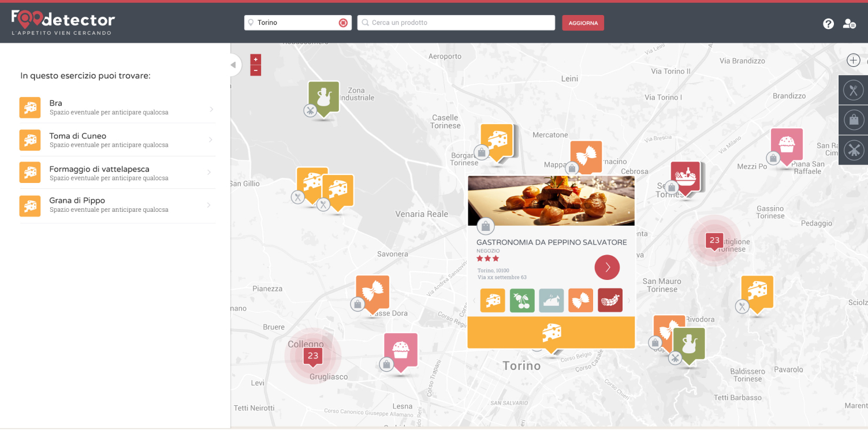The image size is (868, 430).
Task: Zoom in the map with plus button
Action: click(256, 59)
